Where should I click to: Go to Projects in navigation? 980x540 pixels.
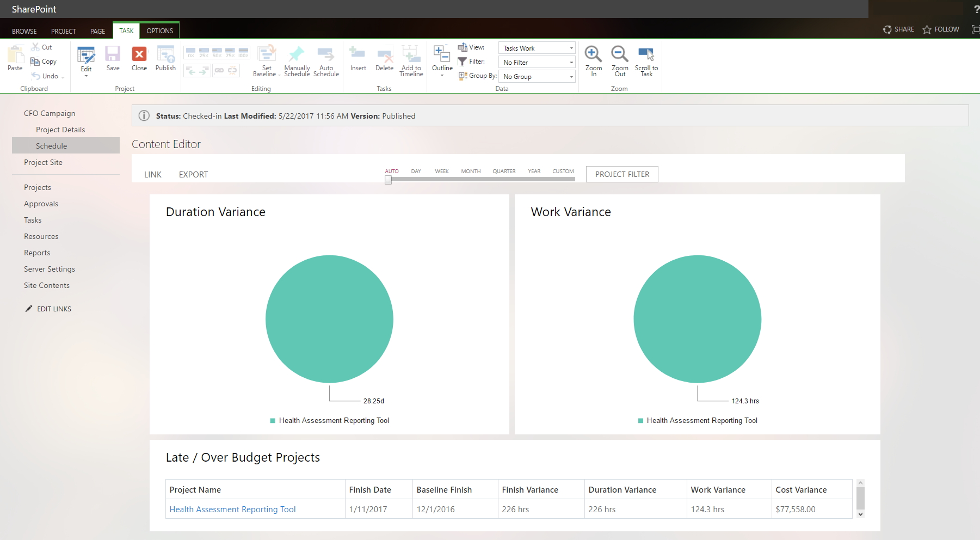(x=38, y=187)
